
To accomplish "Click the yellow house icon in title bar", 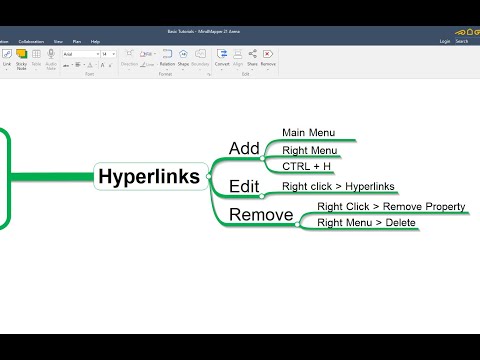I will [470, 32].
